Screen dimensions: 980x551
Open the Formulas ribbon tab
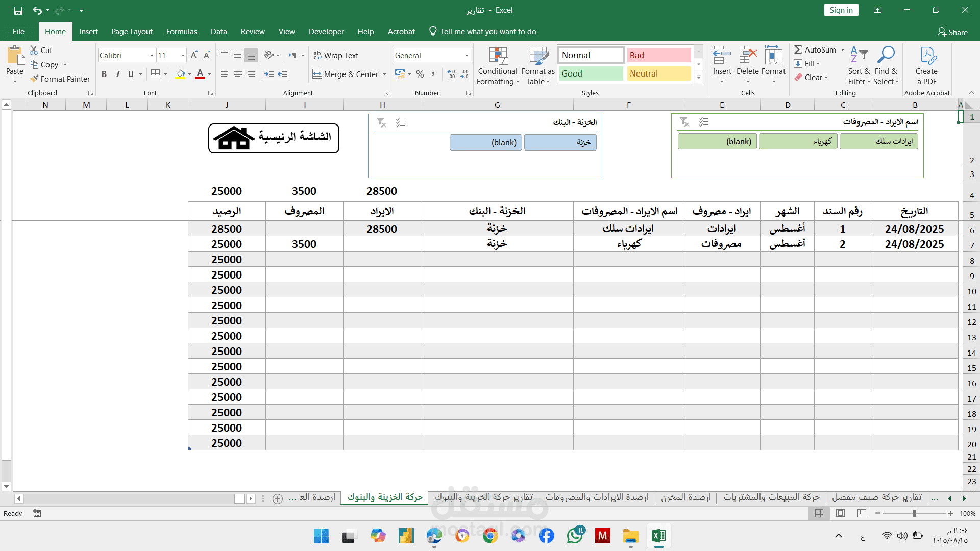[181, 32]
